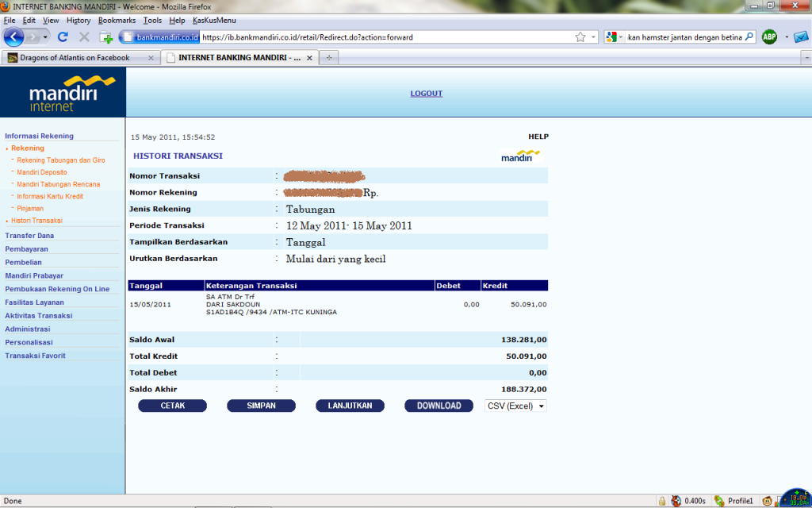Click the Stop loading X icon

point(84,37)
